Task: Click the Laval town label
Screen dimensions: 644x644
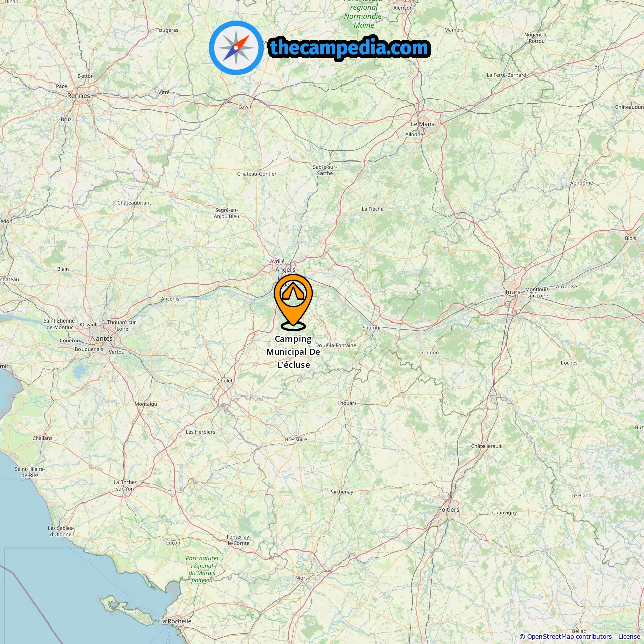Action: (245, 107)
